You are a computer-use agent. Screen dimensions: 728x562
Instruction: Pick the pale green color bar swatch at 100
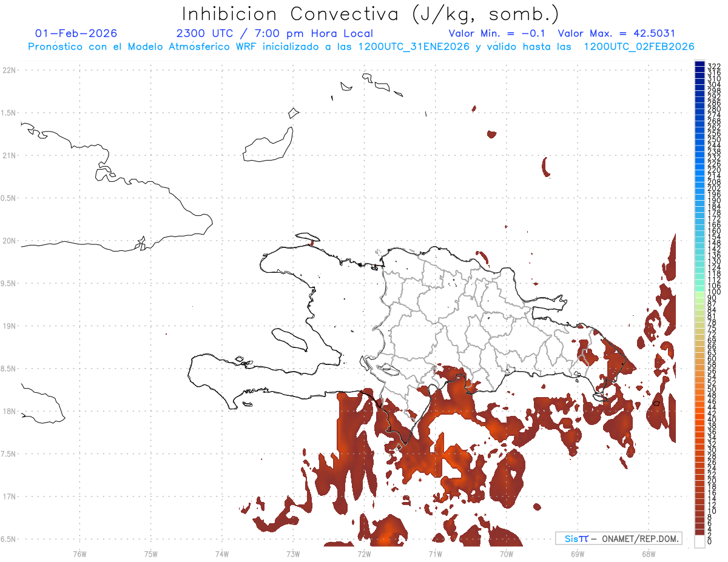click(x=699, y=293)
